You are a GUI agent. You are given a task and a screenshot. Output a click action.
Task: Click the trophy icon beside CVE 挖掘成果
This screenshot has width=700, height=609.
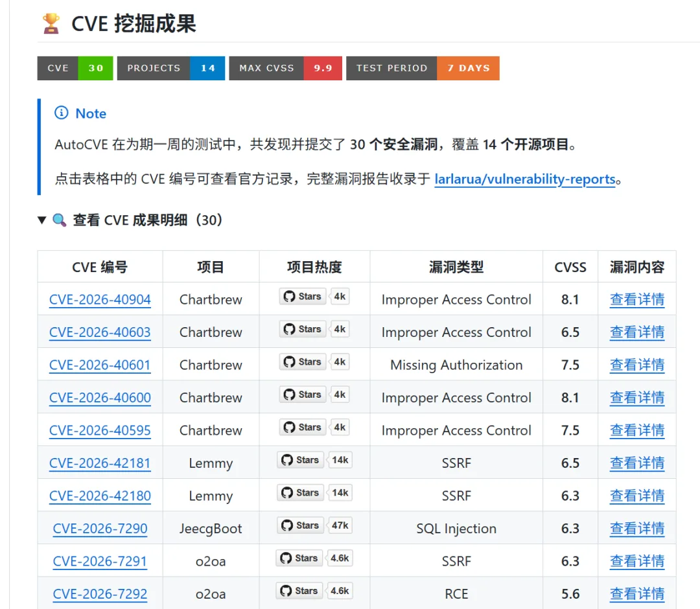[x=51, y=23]
